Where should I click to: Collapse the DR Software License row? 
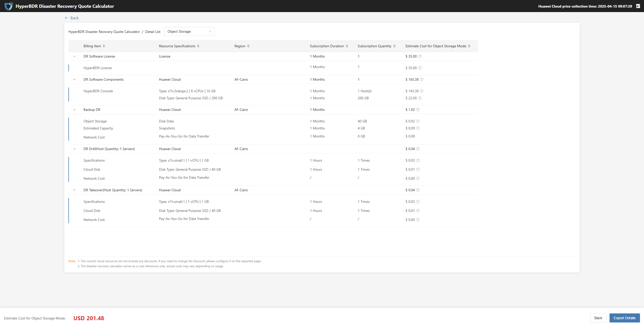click(x=74, y=56)
